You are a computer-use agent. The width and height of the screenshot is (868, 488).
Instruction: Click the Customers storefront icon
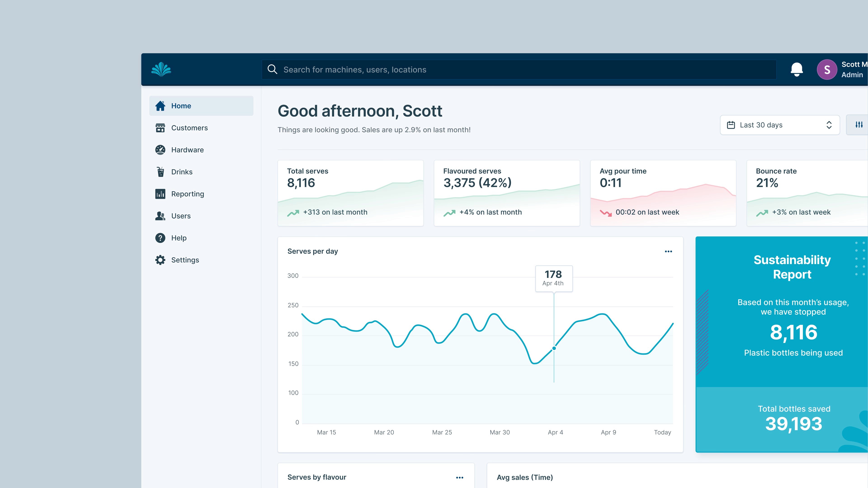(160, 128)
